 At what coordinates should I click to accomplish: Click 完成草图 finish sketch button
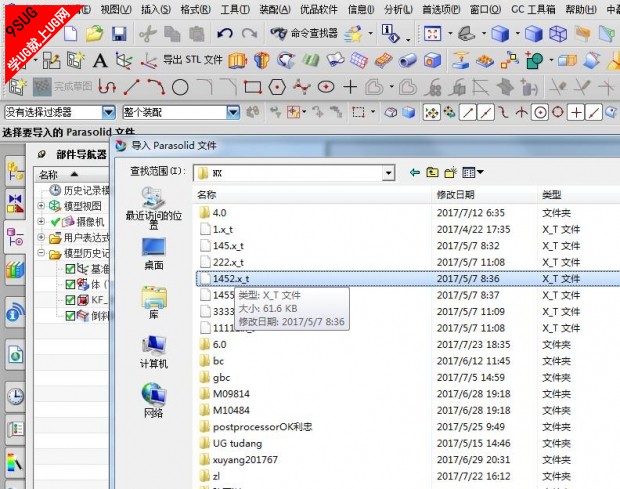pos(62,87)
